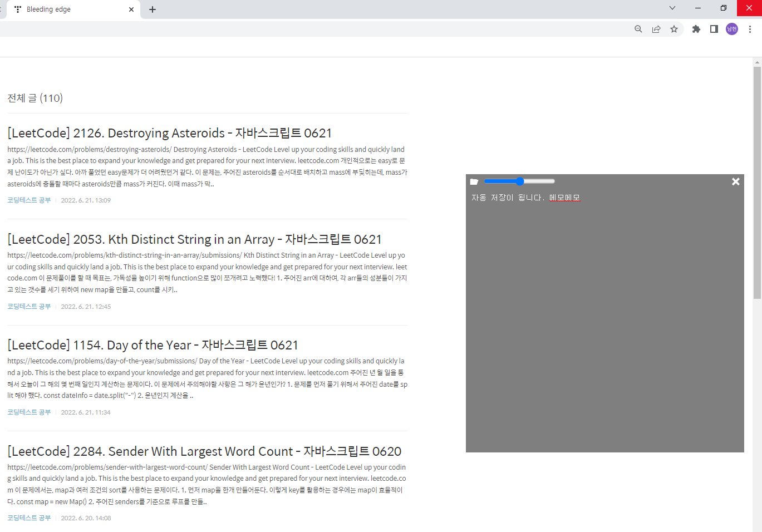Click the page vertical scrollbar thumb
Screen dimensions: 762x532
(x=757, y=183)
